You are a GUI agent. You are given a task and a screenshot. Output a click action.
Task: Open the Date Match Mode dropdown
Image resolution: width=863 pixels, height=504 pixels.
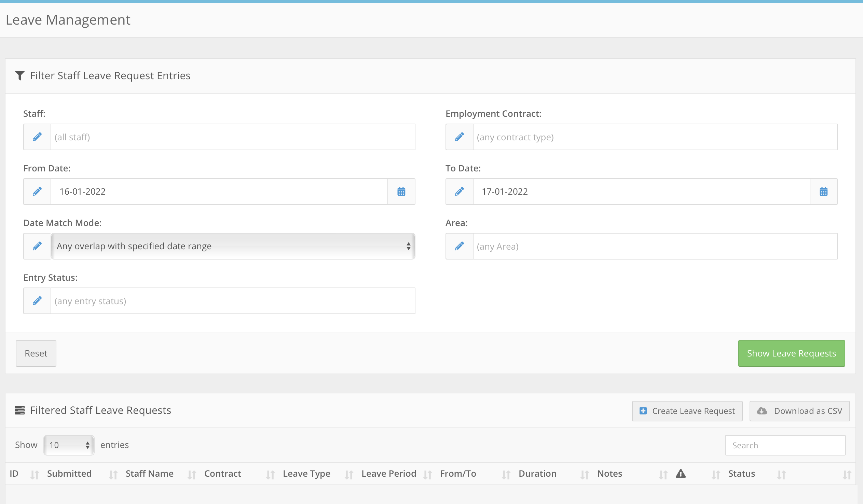click(x=233, y=246)
